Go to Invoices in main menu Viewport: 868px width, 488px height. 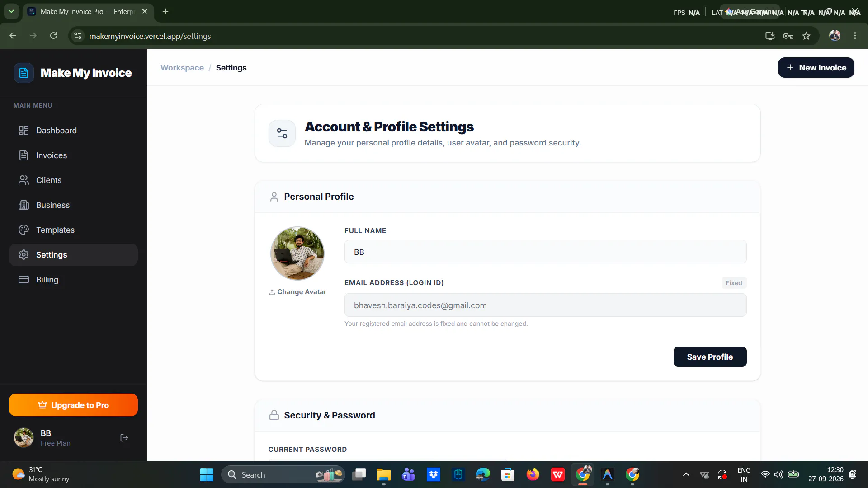point(73,155)
